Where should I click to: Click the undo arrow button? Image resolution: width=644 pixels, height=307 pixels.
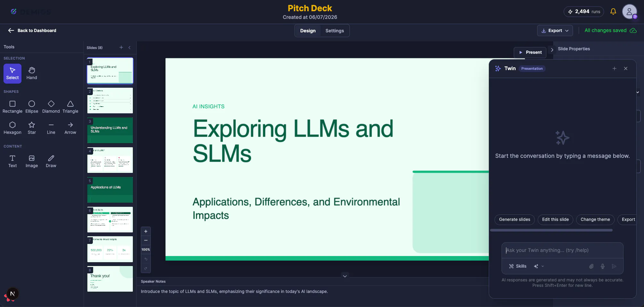(146, 259)
